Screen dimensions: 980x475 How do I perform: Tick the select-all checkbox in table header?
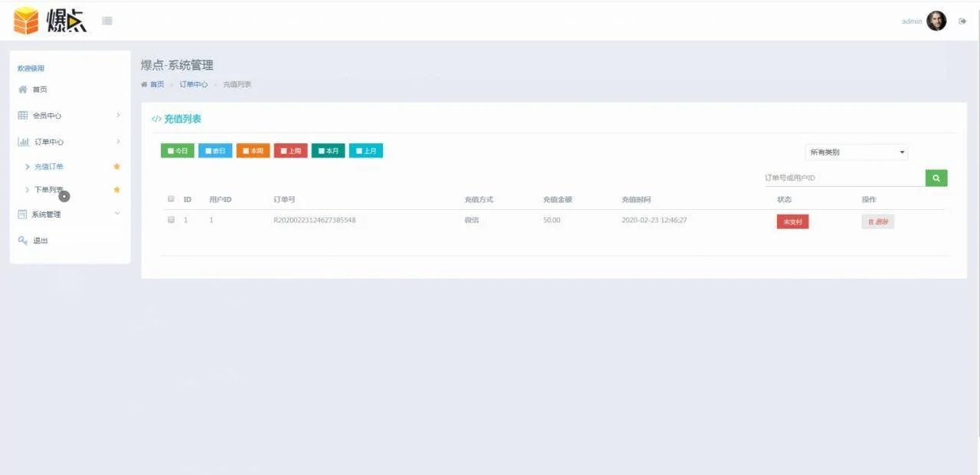click(171, 199)
